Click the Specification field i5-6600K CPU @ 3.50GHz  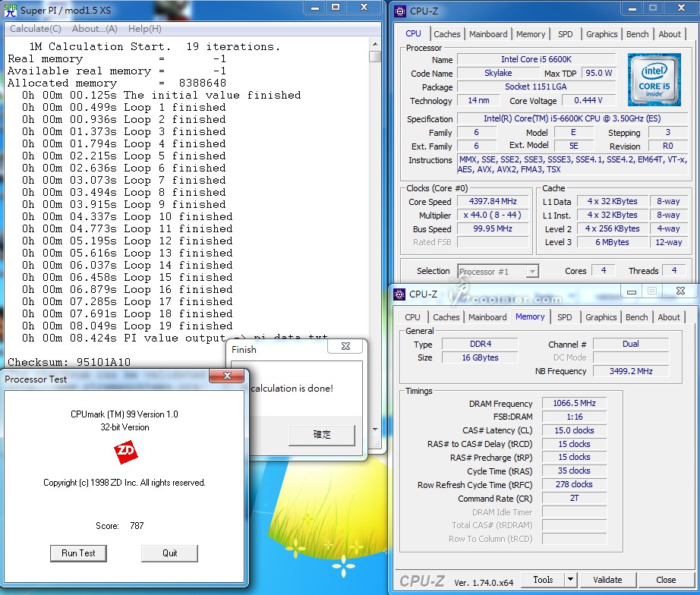coord(572,118)
